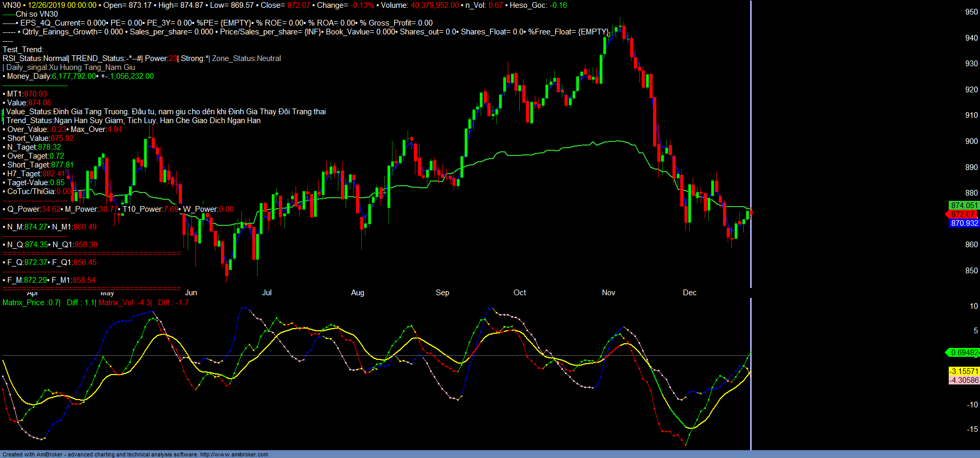Click the Dec month marker

689,293
